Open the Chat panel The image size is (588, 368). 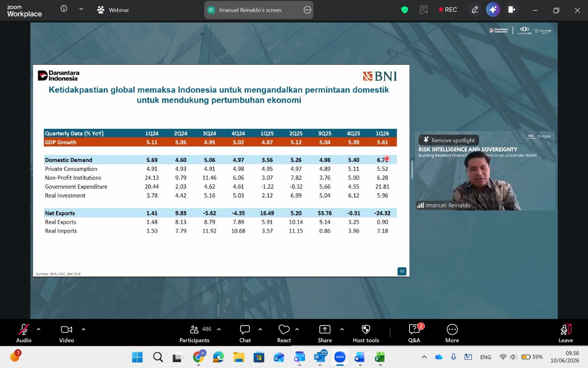[x=245, y=333]
